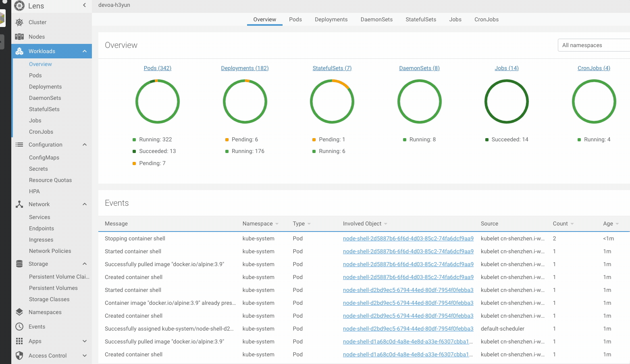
Task: Open Secrets in the sidebar
Action: click(38, 169)
